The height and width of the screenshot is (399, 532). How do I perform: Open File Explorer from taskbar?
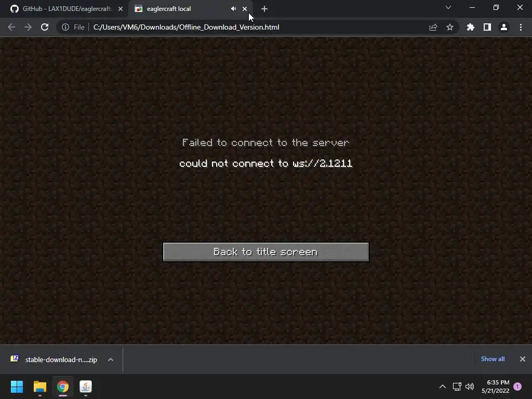click(39, 387)
